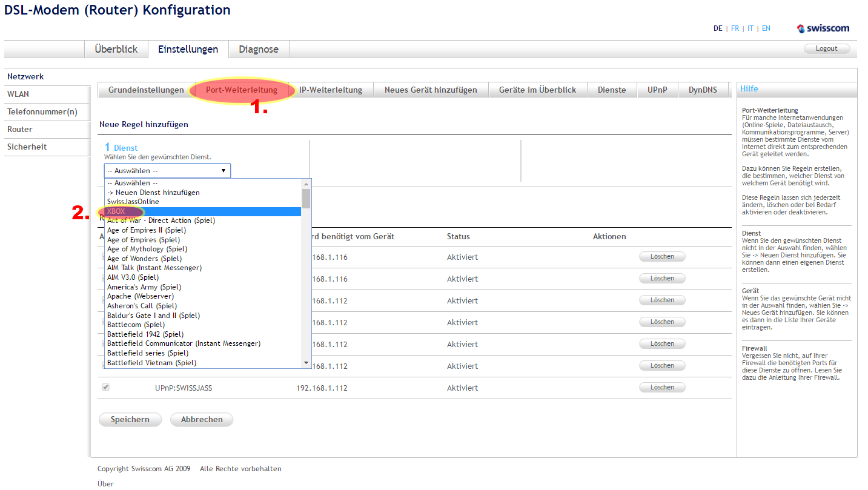Pick Apache (Webserver) in dropdown list
The height and width of the screenshot is (490, 868).
pos(141,296)
